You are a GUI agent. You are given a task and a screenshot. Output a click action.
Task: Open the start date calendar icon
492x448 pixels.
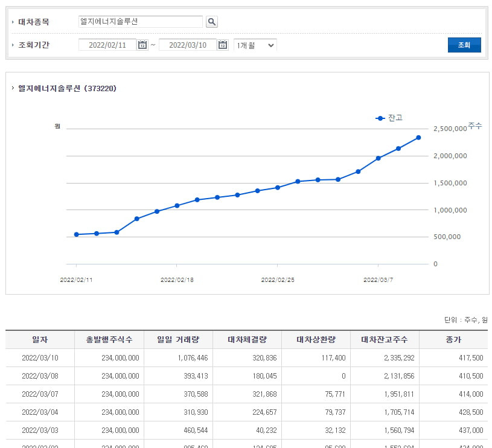tap(142, 45)
